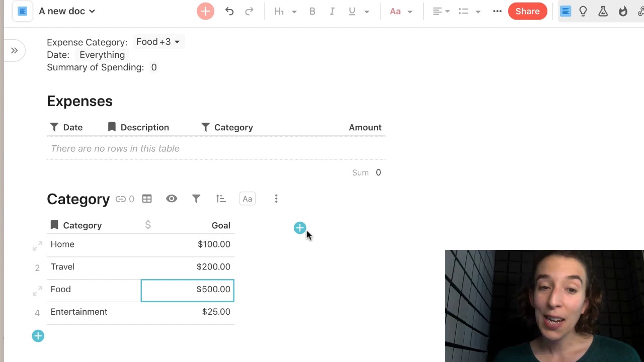Screen dimensions: 644x362
Task: Open the list style dropdown
Action: tap(470, 11)
